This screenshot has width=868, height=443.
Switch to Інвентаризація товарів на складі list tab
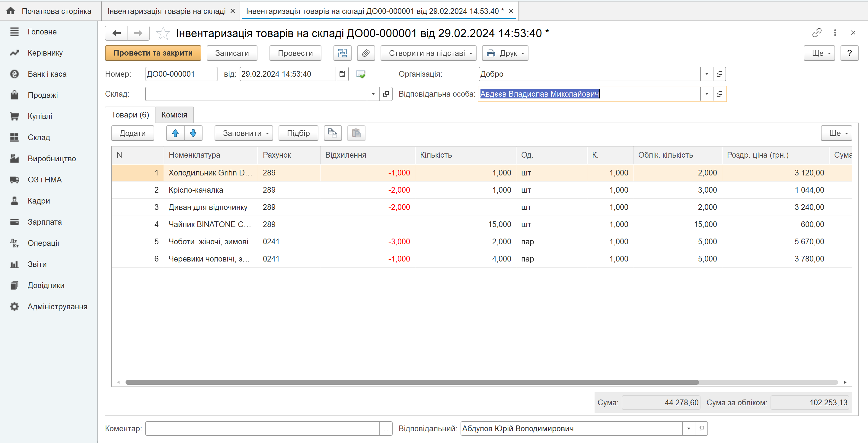(167, 11)
